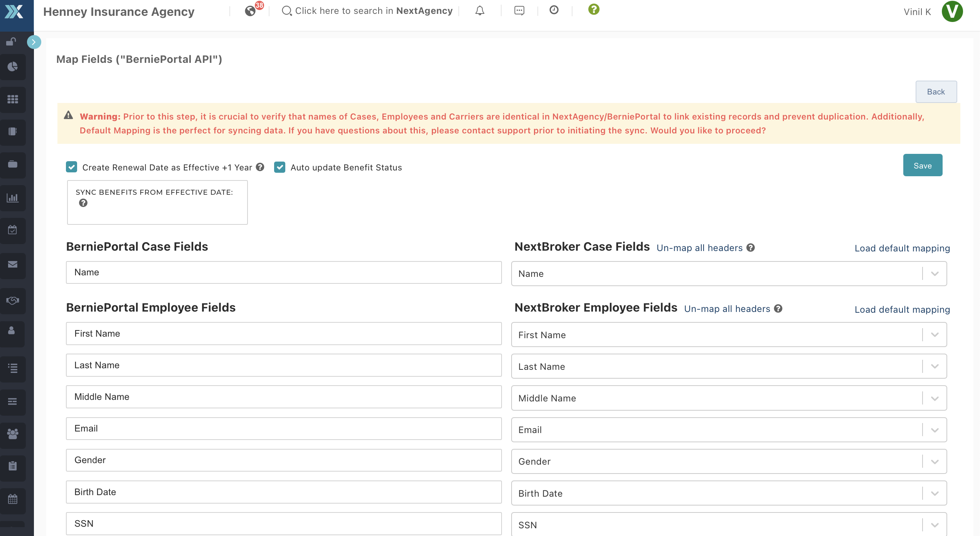This screenshot has width=980, height=536.
Task: Open the bar chart reports icon
Action: point(13,198)
